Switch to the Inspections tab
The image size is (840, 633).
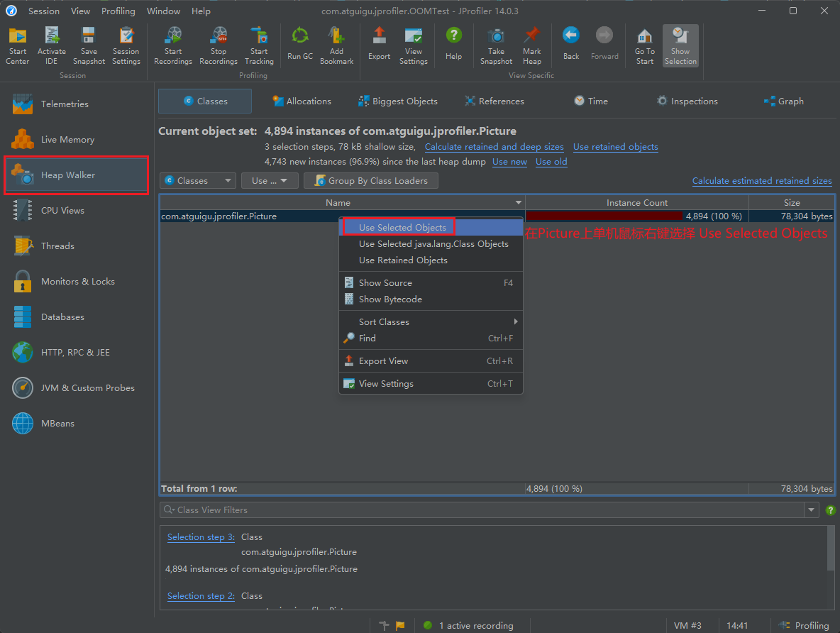(687, 101)
